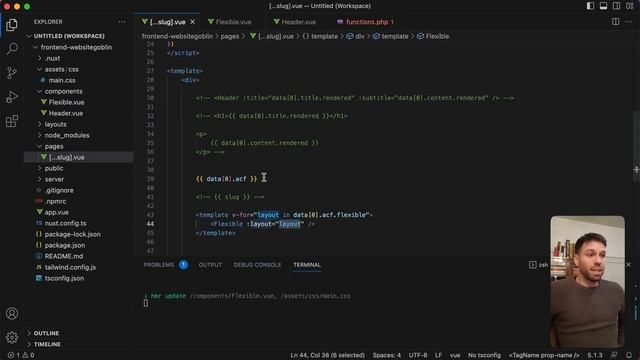Screen dimensions: 640x360
Task: Open the Source Control view
Action: [12, 73]
